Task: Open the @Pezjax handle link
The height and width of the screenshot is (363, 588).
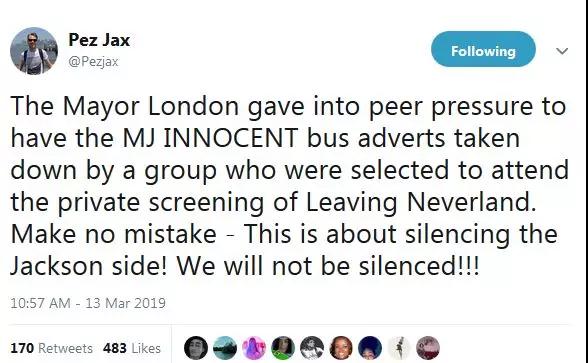Action: pos(93,62)
